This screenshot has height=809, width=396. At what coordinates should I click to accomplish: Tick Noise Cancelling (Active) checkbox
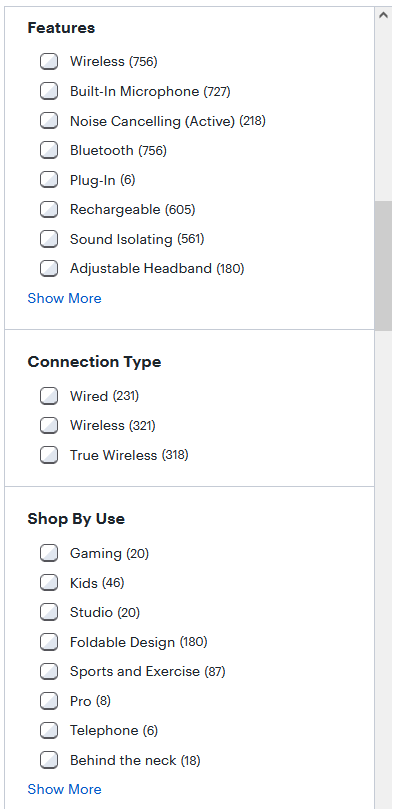[x=49, y=121]
